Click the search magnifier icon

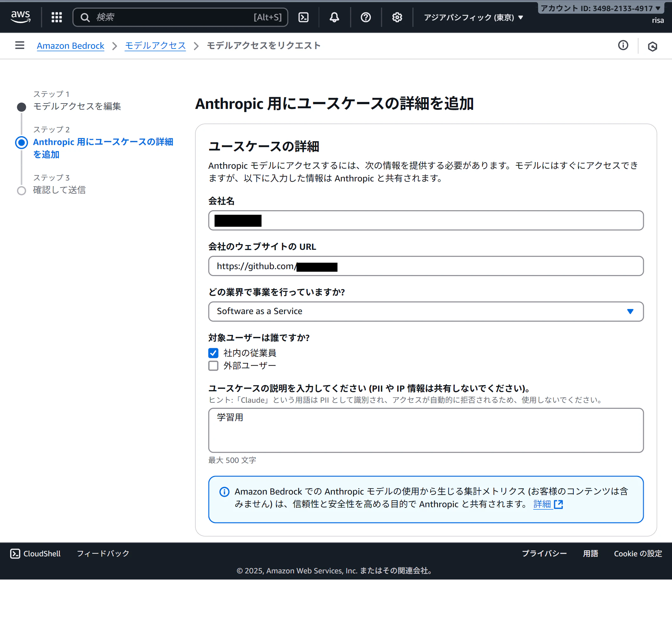85,17
